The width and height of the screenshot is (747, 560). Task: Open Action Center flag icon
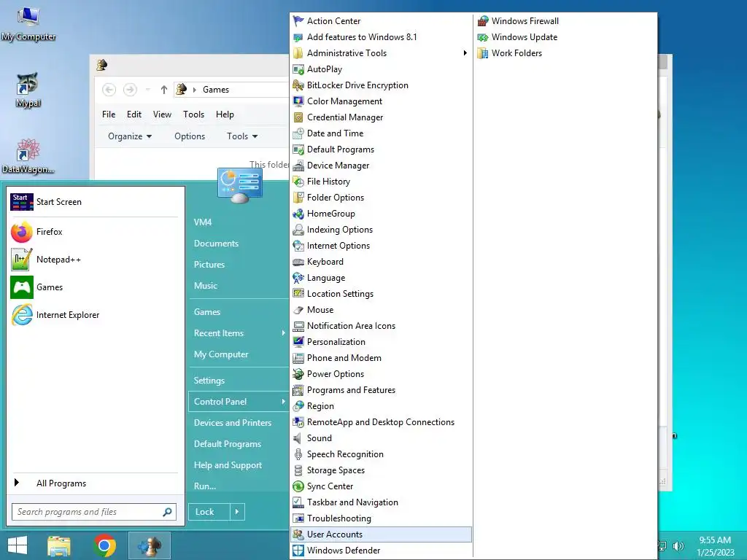click(x=298, y=21)
